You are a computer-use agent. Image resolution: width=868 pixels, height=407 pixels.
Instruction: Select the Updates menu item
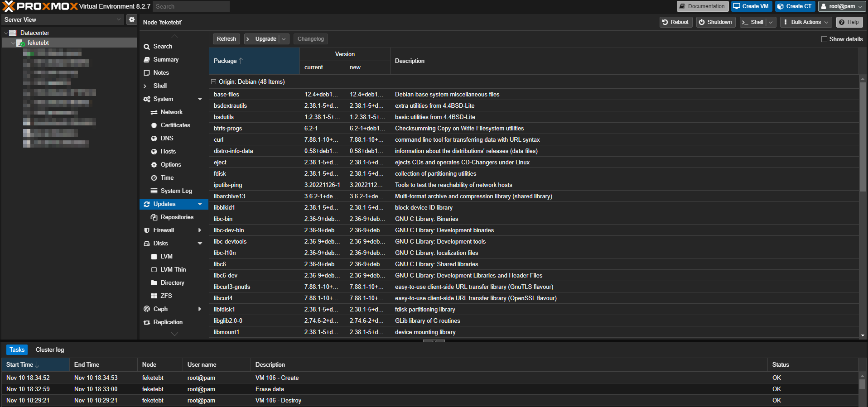(174, 204)
